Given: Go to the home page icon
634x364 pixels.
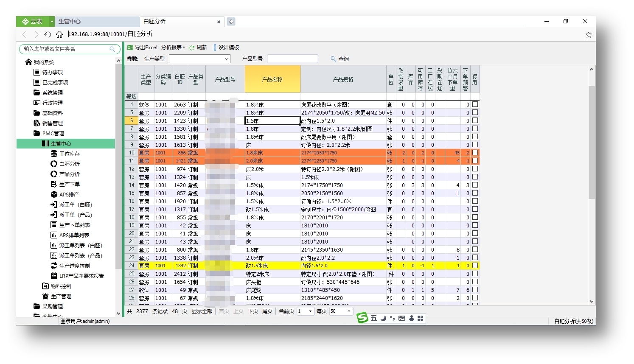Looking at the screenshot, I should [59, 34].
